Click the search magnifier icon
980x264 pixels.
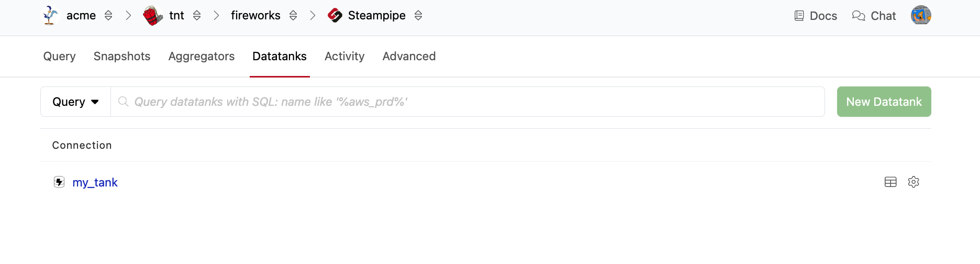tap(124, 102)
